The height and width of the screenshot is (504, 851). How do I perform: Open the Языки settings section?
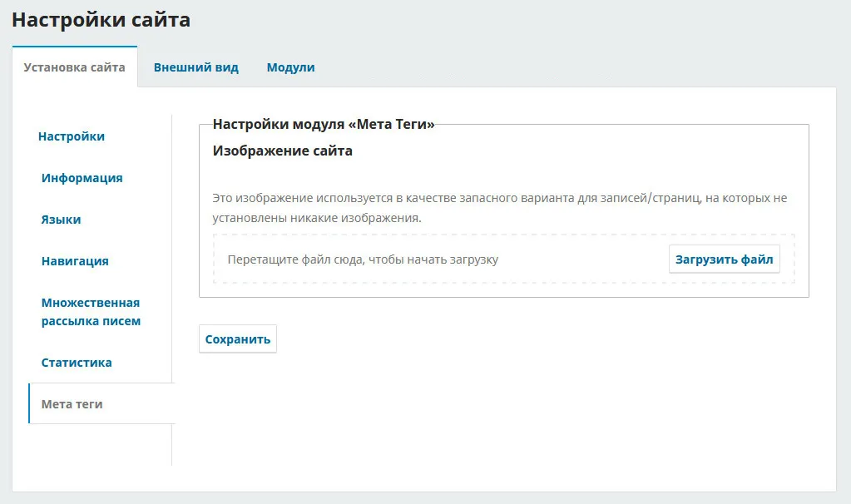61,220
